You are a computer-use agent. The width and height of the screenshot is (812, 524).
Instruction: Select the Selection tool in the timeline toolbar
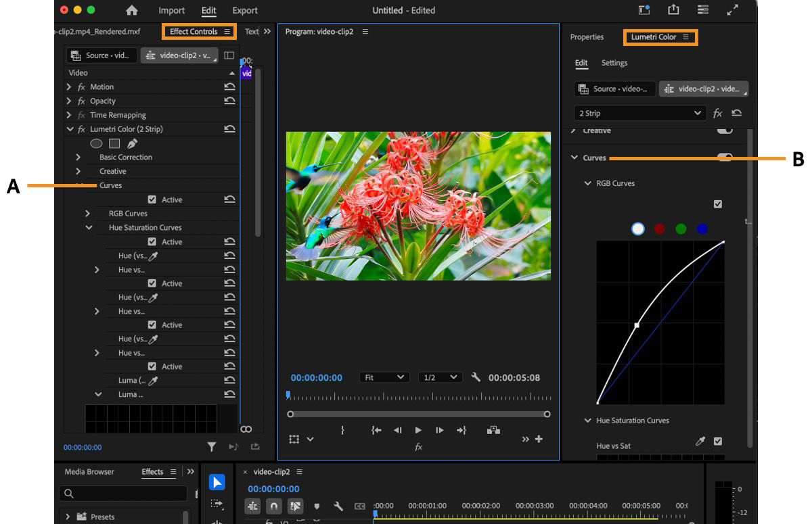pos(217,482)
